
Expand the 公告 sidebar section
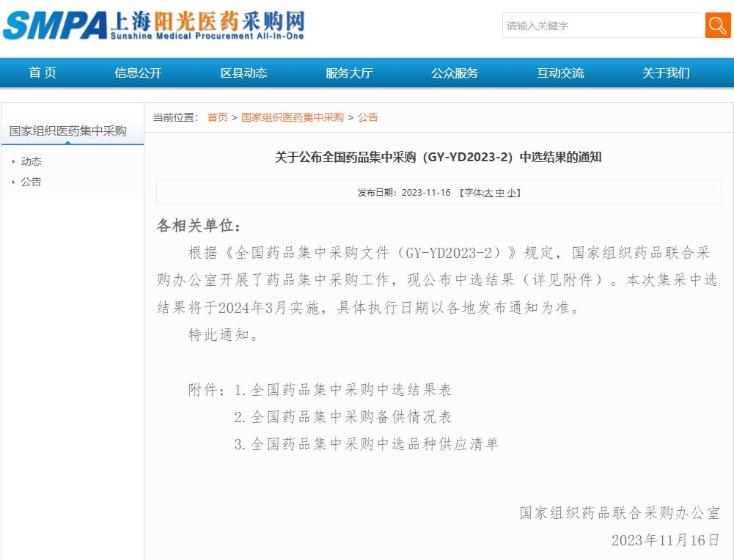(x=31, y=182)
